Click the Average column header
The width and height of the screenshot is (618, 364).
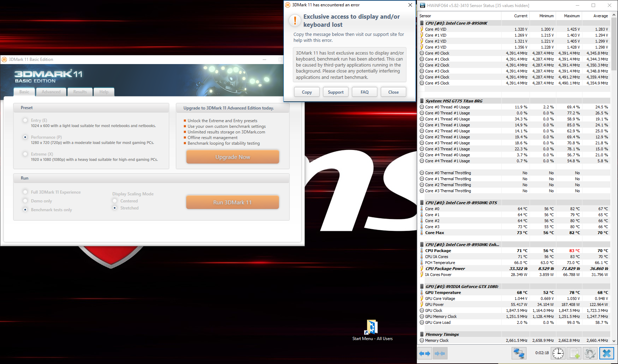click(596, 16)
